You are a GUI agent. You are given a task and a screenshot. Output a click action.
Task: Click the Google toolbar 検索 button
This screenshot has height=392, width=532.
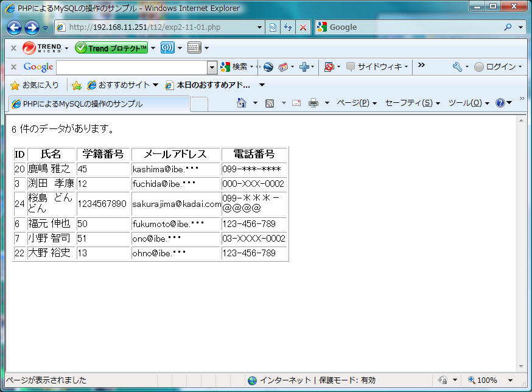tap(235, 67)
